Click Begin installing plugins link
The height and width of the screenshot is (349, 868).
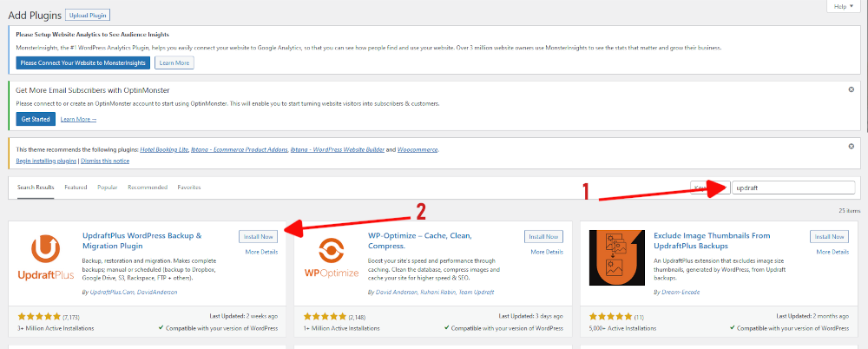click(x=46, y=161)
